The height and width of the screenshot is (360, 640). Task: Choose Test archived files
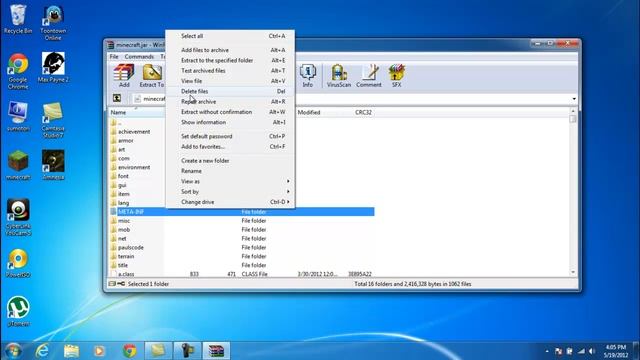pos(231,71)
